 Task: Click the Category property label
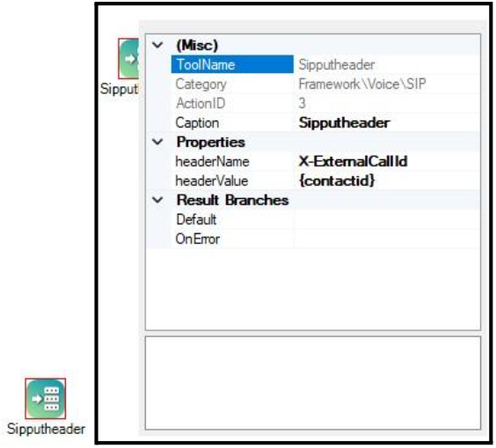[201, 84]
